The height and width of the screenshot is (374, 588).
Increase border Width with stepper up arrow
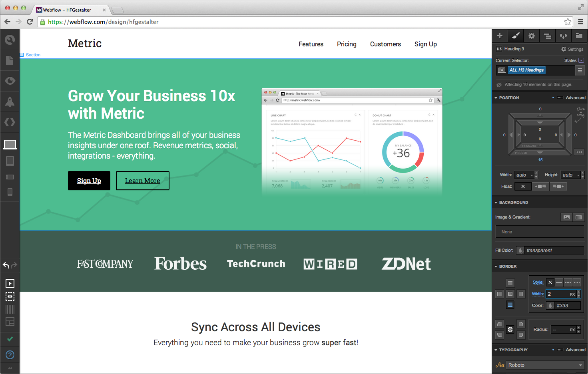click(578, 292)
